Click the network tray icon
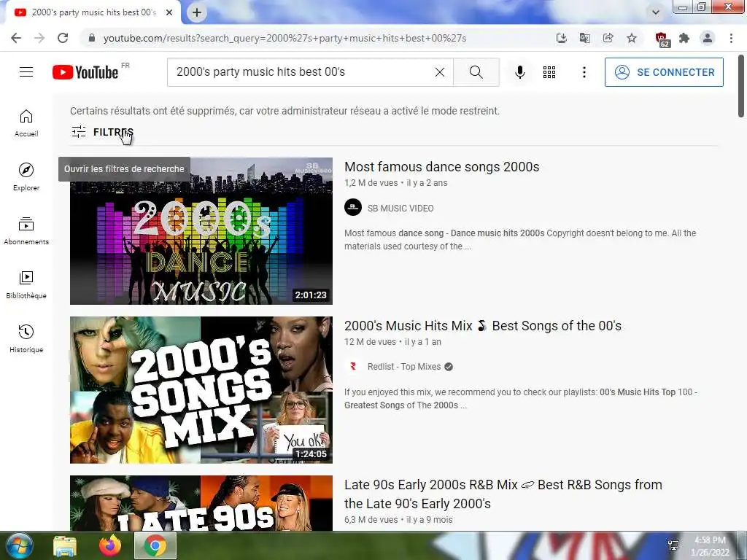The height and width of the screenshot is (560, 747). [673, 545]
